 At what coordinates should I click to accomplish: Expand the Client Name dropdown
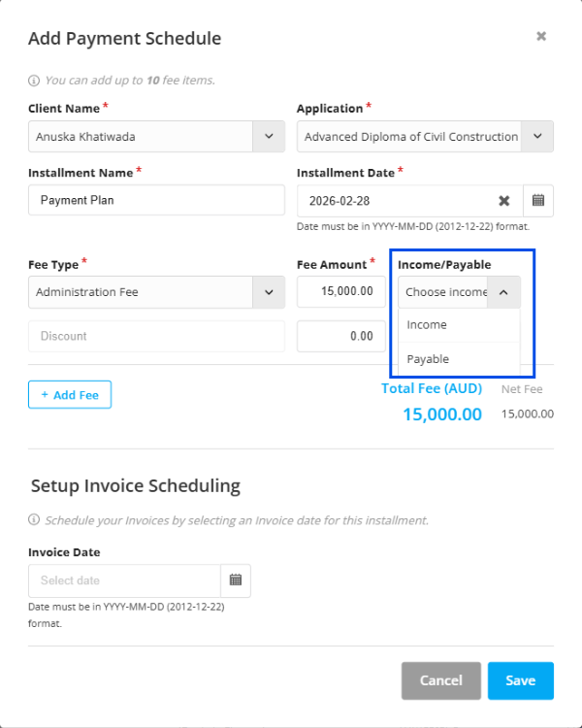tap(269, 137)
